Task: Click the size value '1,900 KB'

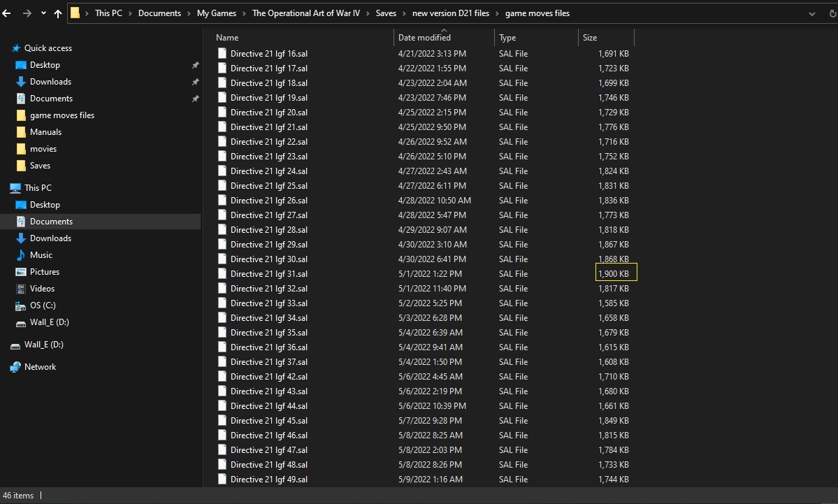Action: [614, 273]
